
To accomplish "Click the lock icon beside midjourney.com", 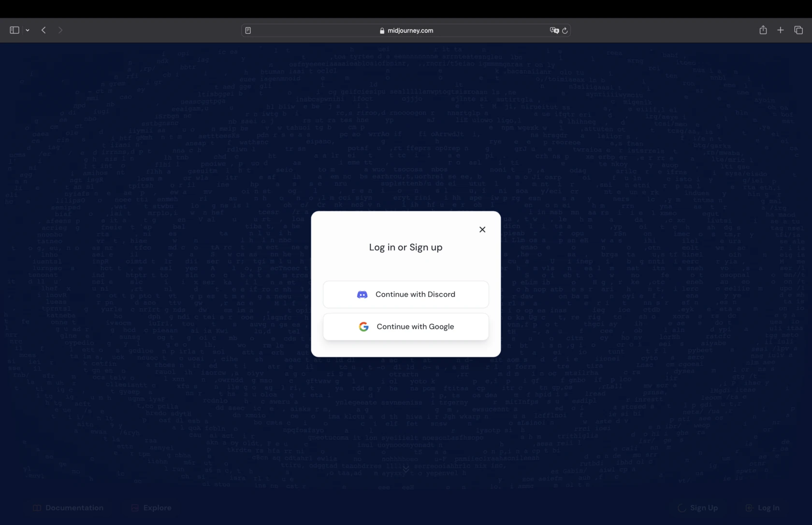I will tap(382, 30).
